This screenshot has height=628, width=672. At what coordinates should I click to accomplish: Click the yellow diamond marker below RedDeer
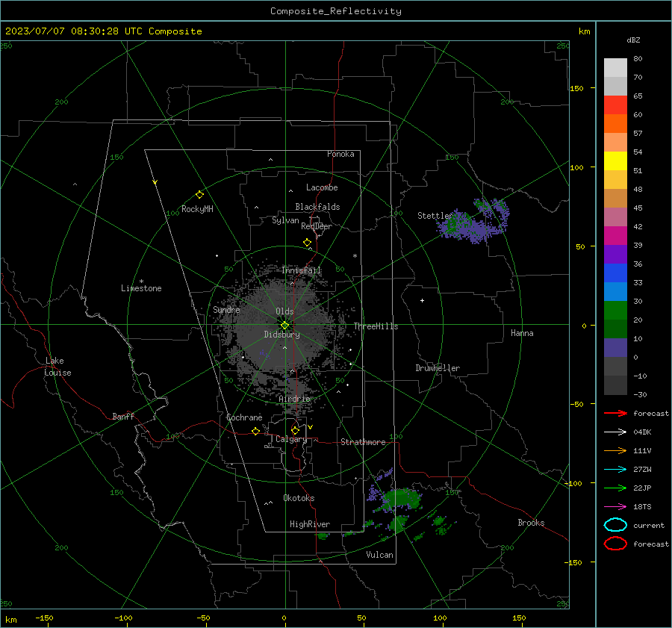click(x=308, y=243)
